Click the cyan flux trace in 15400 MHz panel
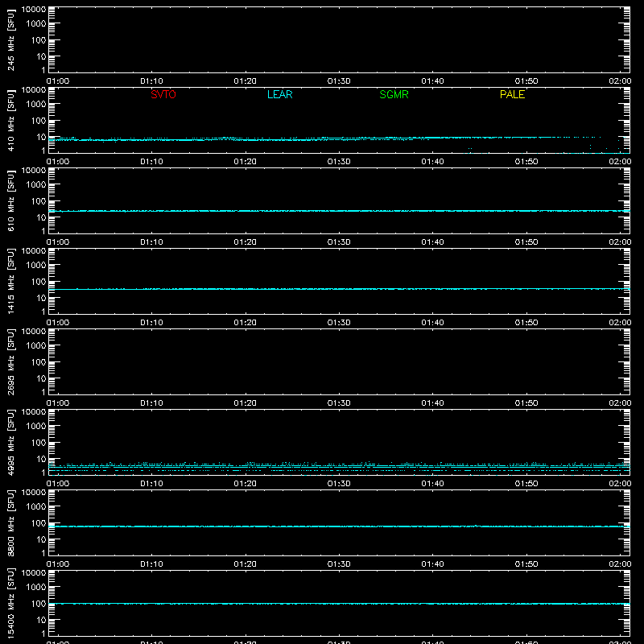This screenshot has width=644, height=644. [339, 604]
